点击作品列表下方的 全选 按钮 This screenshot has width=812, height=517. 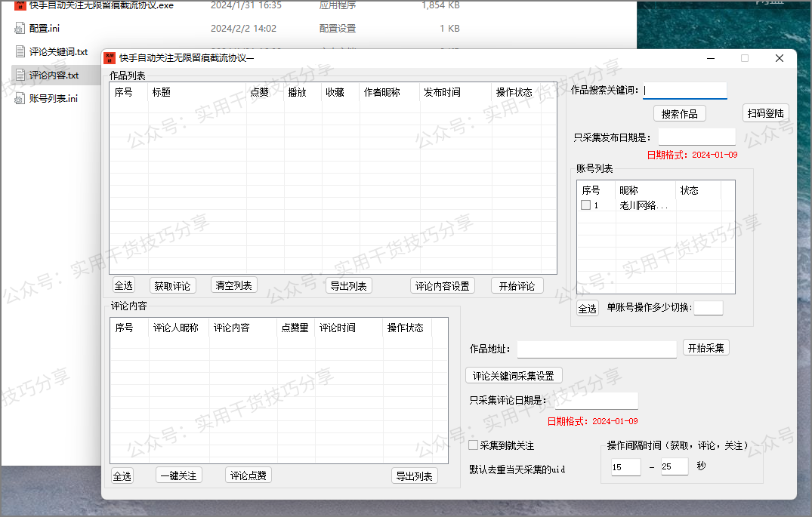[x=126, y=285]
